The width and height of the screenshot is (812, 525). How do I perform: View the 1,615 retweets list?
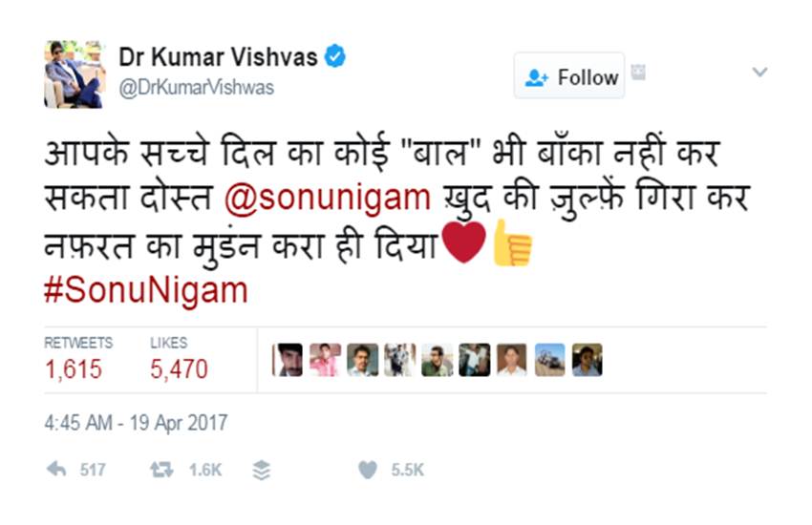pos(73,369)
